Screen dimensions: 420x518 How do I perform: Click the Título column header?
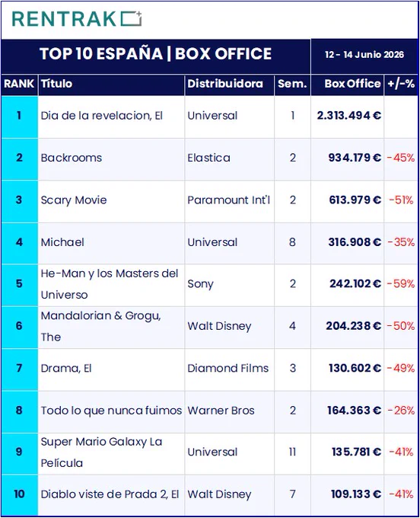coord(56,84)
